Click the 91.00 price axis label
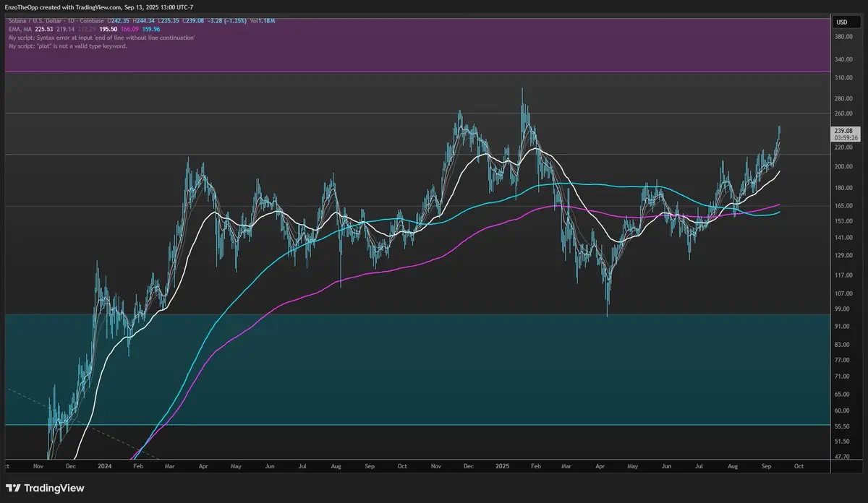Viewport: 868px width, 503px height. [x=842, y=327]
